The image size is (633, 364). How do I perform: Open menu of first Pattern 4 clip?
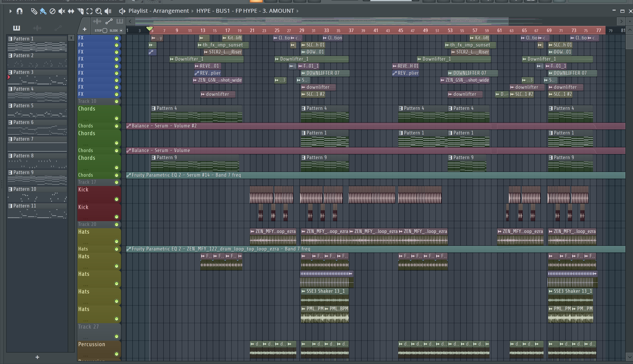pos(153,108)
